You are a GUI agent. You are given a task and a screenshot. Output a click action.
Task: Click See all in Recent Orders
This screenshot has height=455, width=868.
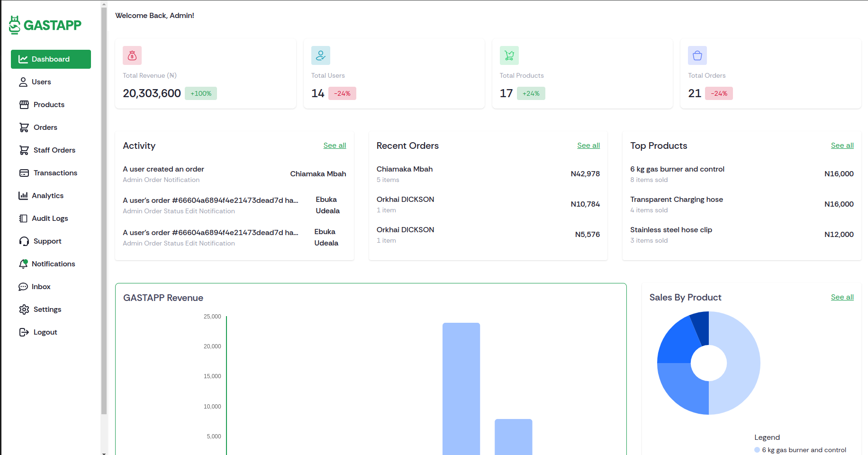pos(588,146)
